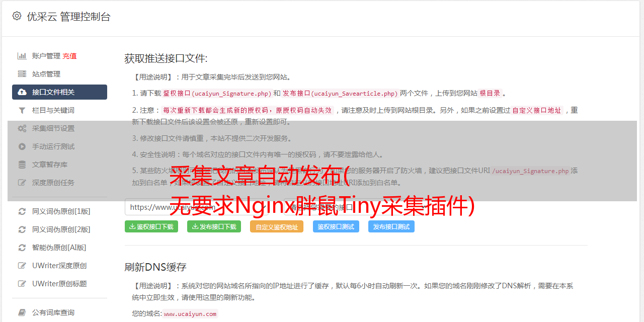The width and height of the screenshot is (644, 322).
Task: Click the edit icon next to UWriter深度原创
Action: coord(22,266)
